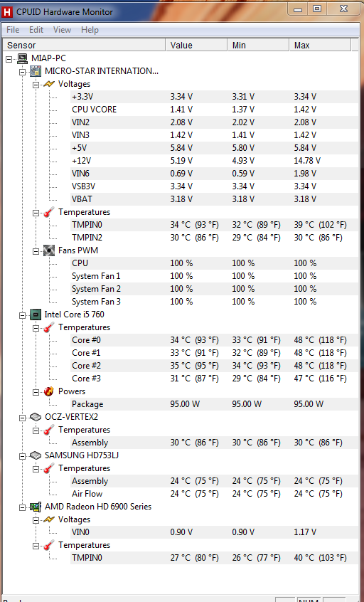Click the MIAP-PC computer icon

click(x=22, y=58)
